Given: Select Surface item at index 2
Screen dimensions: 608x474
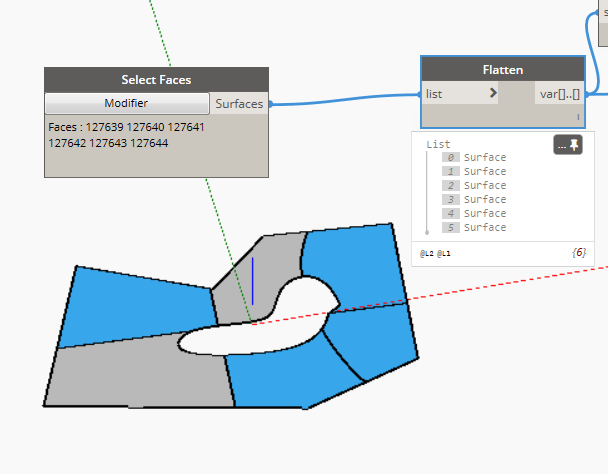Looking at the screenshot, I should pyautogui.click(x=485, y=186).
